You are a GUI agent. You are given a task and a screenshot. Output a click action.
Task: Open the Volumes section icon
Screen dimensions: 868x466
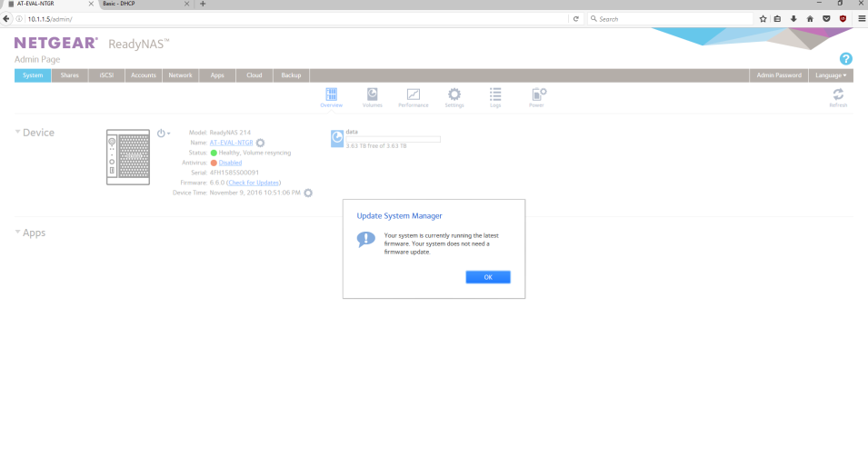[372, 94]
